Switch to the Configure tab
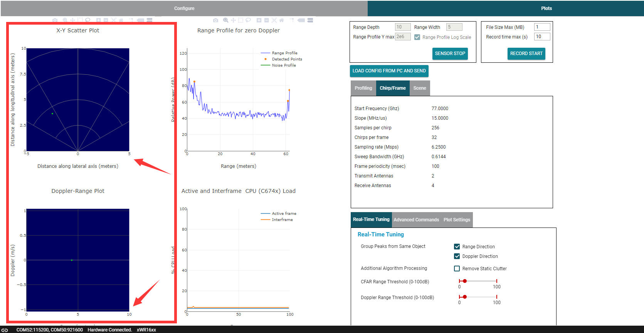 184,8
